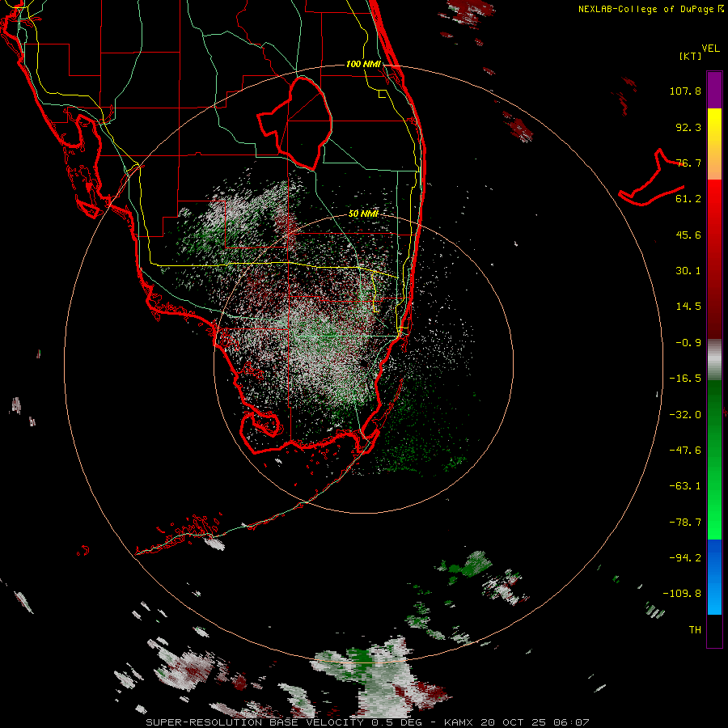Click the 50 NMI range ring label
This screenshot has width=728, height=728.
pos(363,214)
